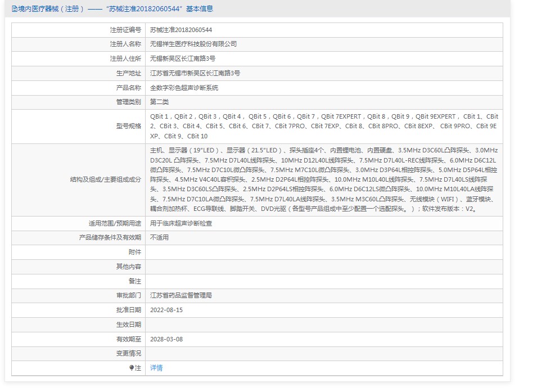The width and height of the screenshot is (537, 392).
Task: Click the model specification text starting QBit 1
Action: point(324,126)
